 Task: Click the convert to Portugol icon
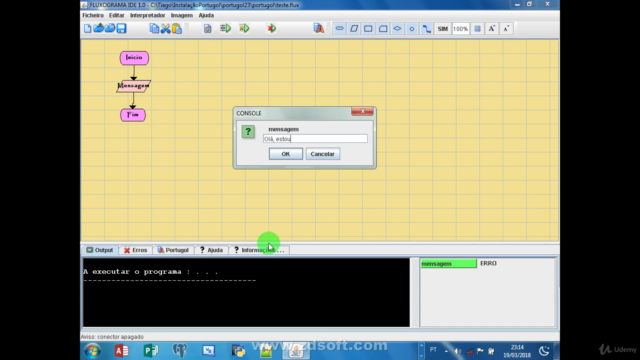[x=319, y=28]
